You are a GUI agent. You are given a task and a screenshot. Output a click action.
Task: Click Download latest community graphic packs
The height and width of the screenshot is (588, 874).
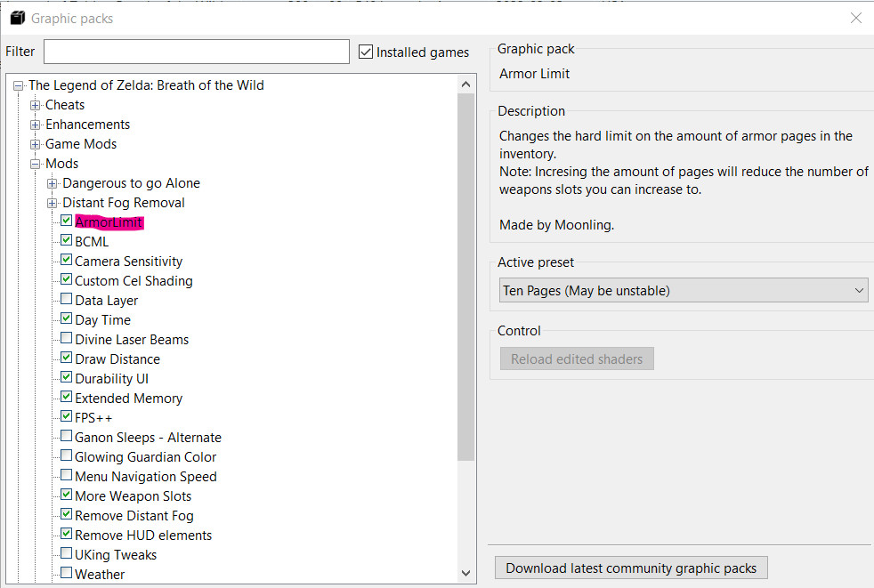pyautogui.click(x=630, y=568)
